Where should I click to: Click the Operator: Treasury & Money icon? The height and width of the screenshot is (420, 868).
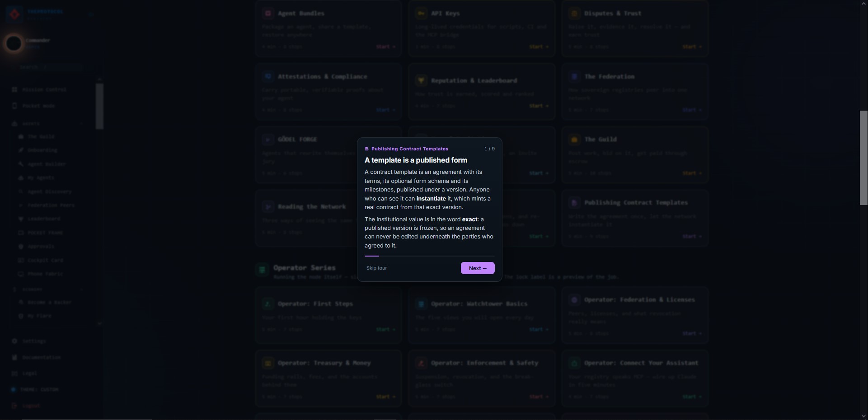pos(268,363)
